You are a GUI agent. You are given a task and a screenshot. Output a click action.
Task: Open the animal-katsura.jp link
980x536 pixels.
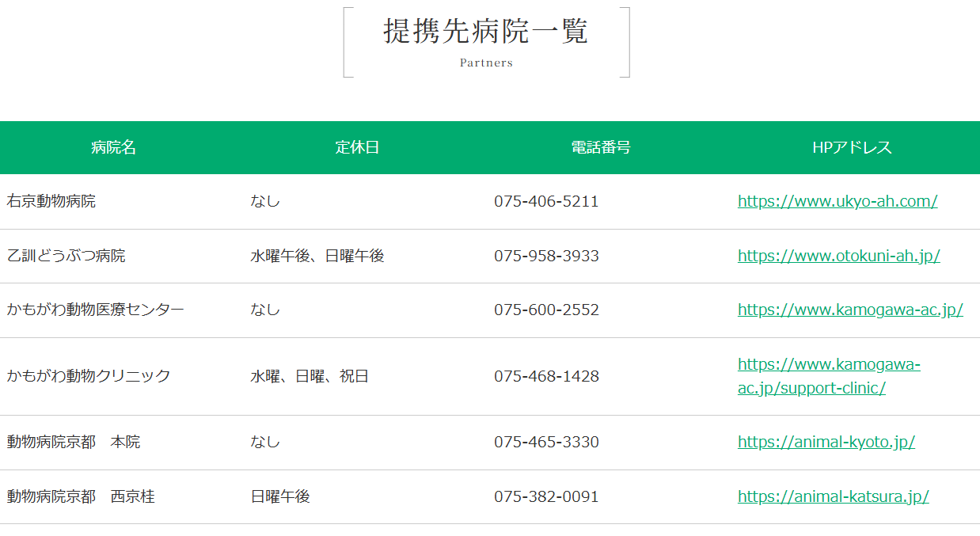(833, 496)
